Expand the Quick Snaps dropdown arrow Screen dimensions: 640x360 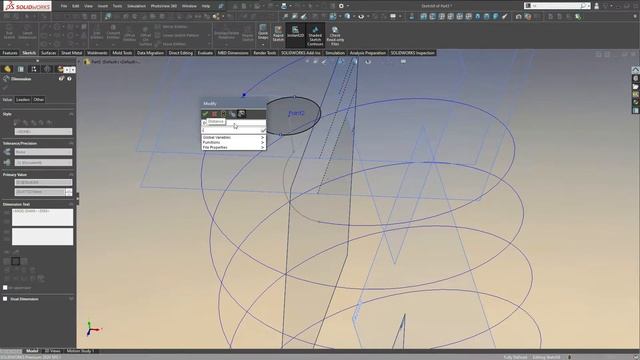tap(263, 44)
